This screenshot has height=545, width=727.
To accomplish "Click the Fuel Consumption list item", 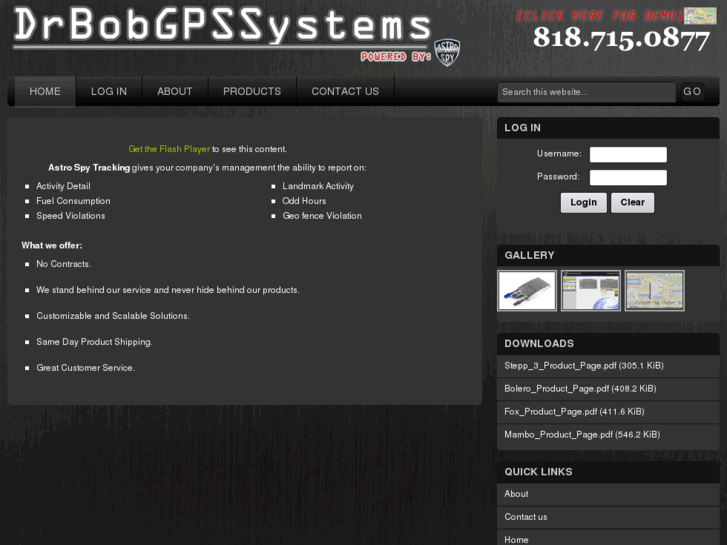I will click(x=73, y=201).
